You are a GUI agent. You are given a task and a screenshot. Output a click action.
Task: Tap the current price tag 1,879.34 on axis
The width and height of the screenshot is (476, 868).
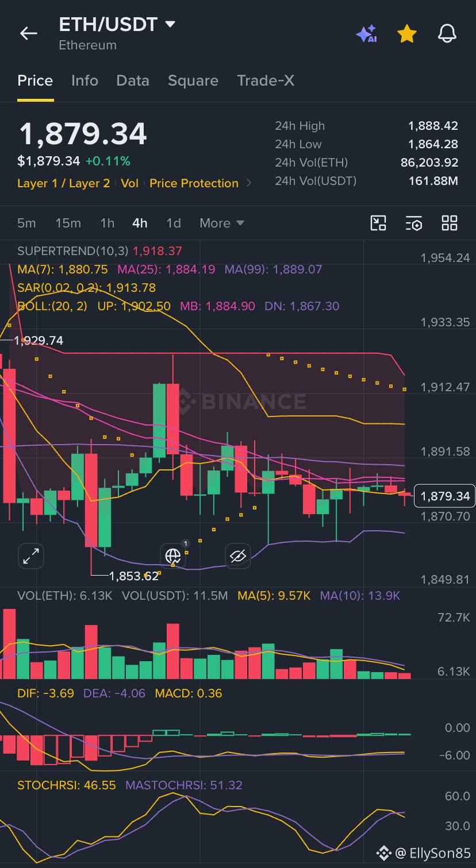point(445,496)
